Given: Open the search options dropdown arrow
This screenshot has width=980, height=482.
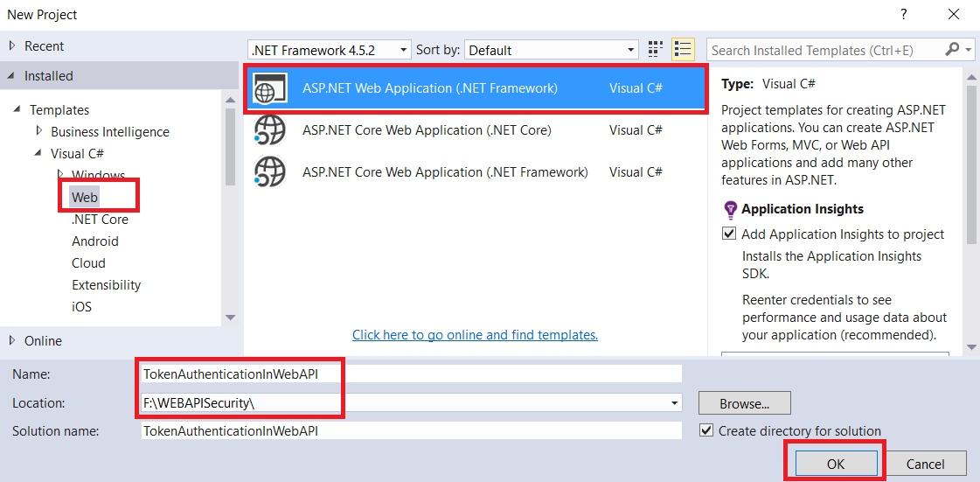Looking at the screenshot, I should click(x=969, y=49).
